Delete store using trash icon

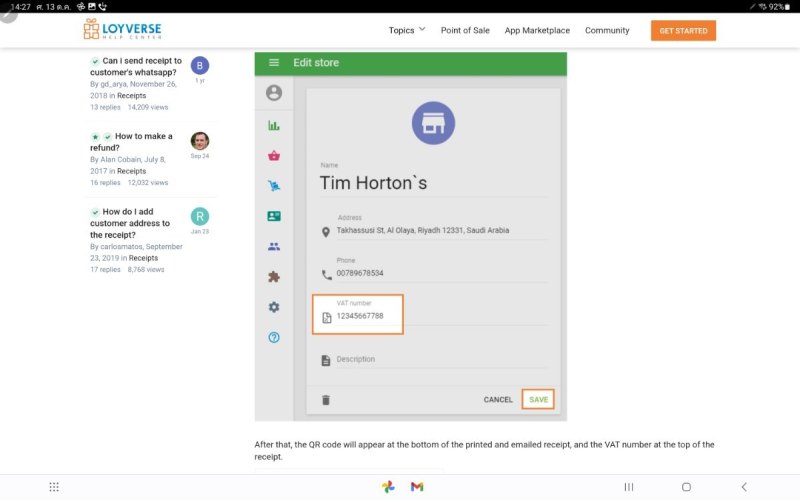[x=326, y=400]
